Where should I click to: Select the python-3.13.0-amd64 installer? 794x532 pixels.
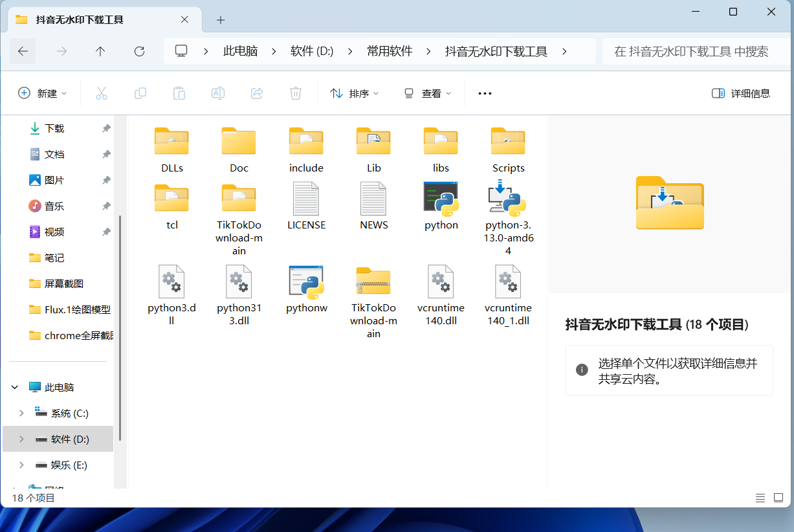tap(509, 219)
